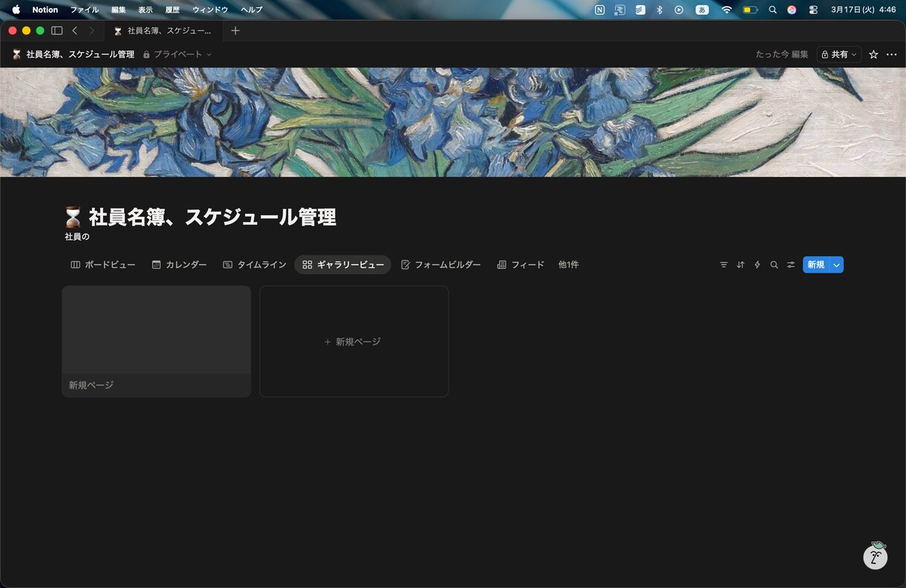Open the three-dot page options menu

pyautogui.click(x=892, y=54)
